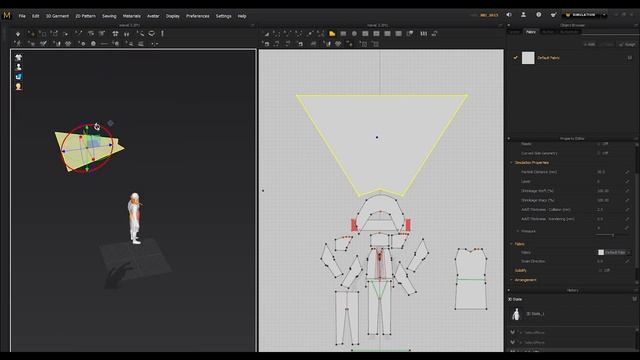
Task: Open the 2D Pattern menu
Action: pyautogui.click(x=85, y=16)
